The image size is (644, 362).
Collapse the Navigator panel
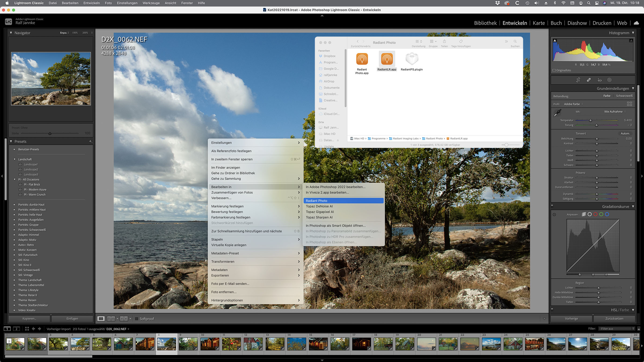click(x=11, y=33)
